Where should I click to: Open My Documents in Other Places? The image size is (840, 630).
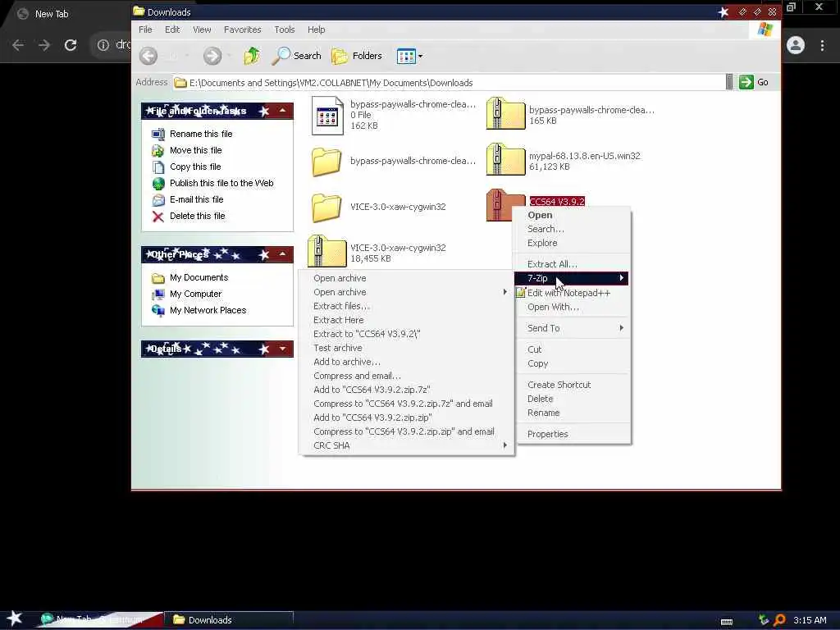(199, 277)
